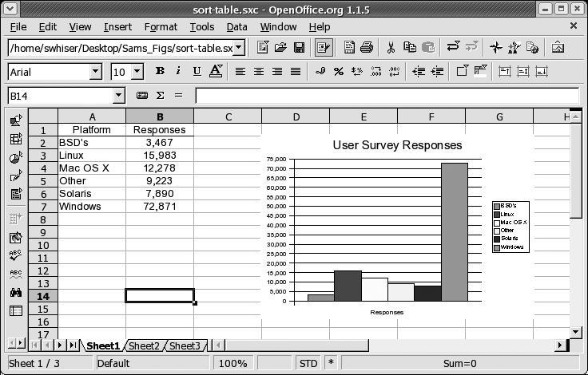This screenshot has width=588, height=375.
Task: Select cell with value 15,983
Action: tap(160, 156)
